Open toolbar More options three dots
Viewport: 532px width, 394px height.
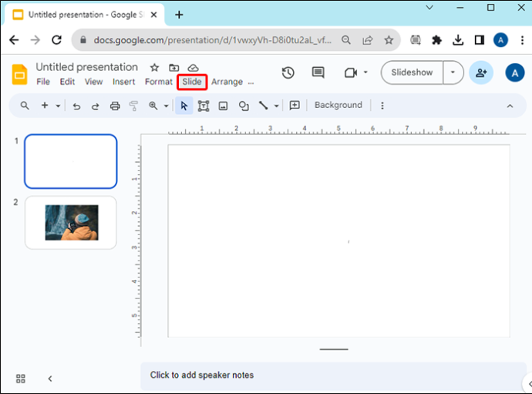click(x=382, y=106)
